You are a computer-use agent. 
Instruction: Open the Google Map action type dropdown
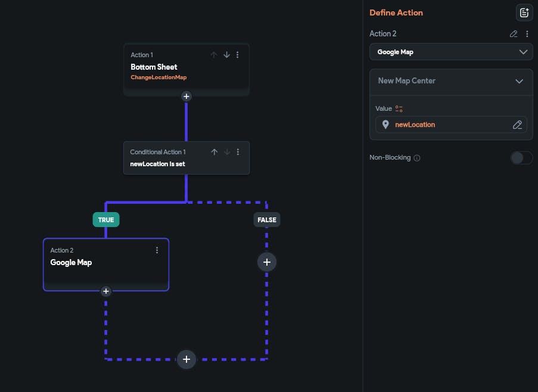click(x=451, y=52)
